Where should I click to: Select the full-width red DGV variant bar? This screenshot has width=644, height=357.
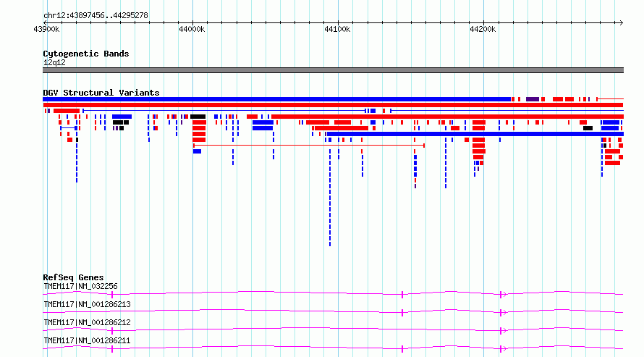tap(333, 105)
